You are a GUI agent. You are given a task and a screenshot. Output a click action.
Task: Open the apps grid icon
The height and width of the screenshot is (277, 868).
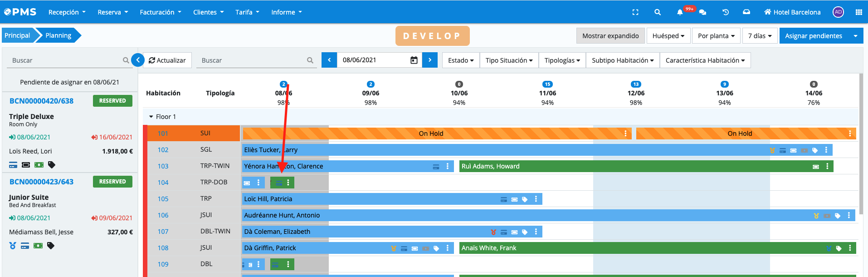[x=858, y=12]
